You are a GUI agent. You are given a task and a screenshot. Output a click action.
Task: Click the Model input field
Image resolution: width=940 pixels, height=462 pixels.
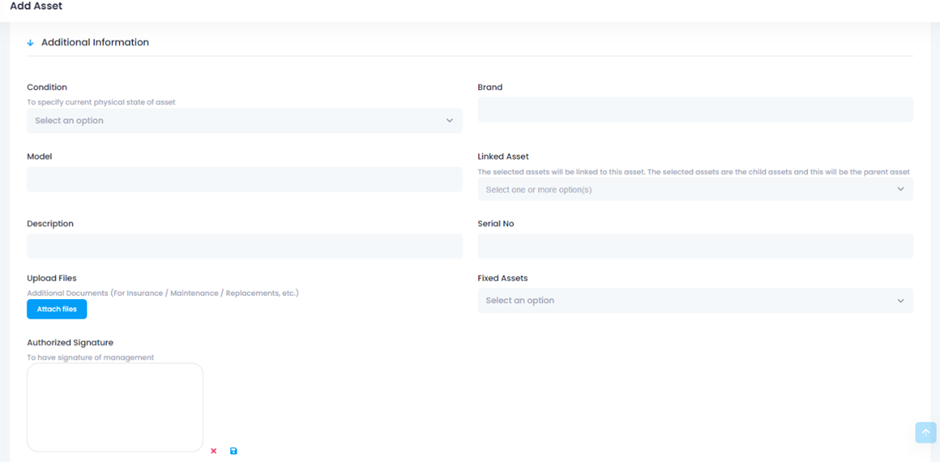pyautogui.click(x=245, y=179)
